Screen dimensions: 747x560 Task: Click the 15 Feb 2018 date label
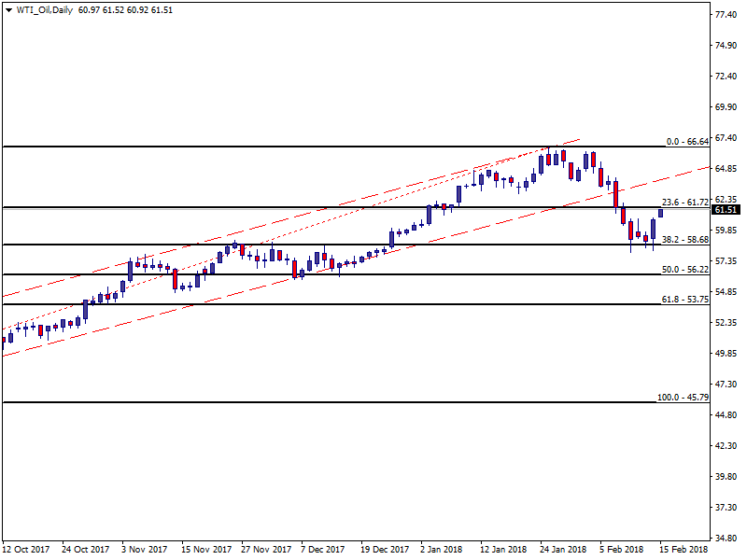[685, 550]
